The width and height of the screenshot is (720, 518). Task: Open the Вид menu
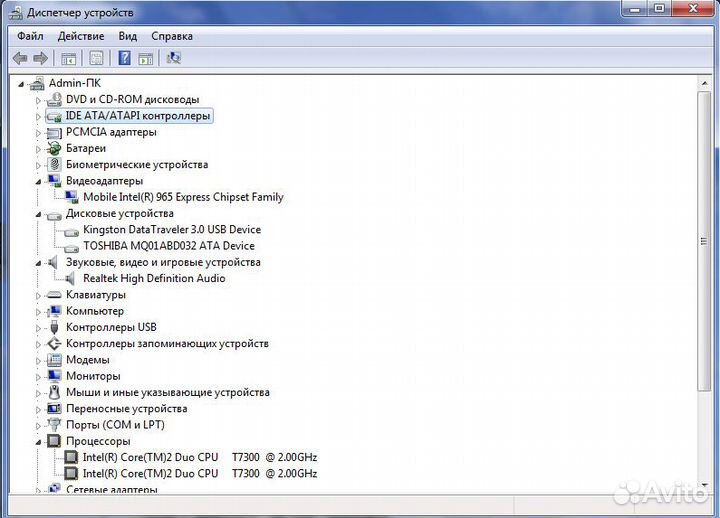click(x=128, y=36)
